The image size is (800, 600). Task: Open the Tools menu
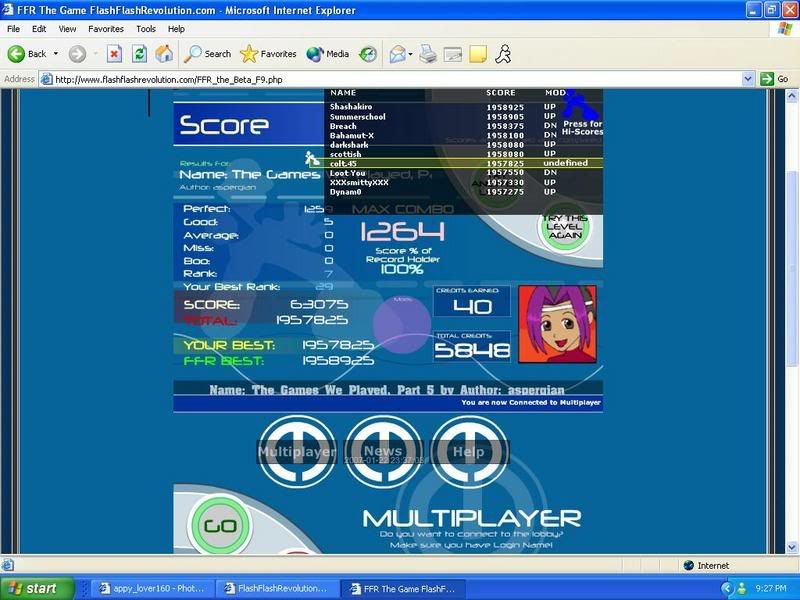(145, 29)
